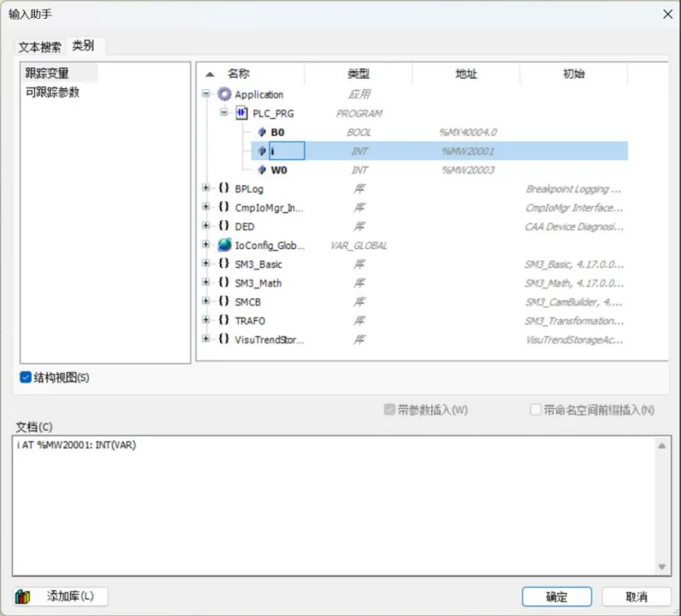Image resolution: width=681 pixels, height=616 pixels.
Task: Close the 输入助手 dialog
Action: (x=667, y=15)
